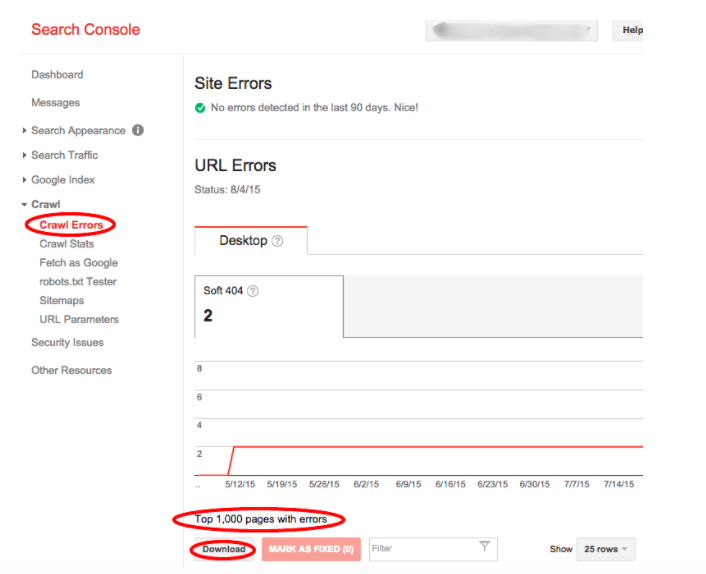Open Messages in the sidebar
This screenshot has width=706, height=574.
(x=55, y=103)
